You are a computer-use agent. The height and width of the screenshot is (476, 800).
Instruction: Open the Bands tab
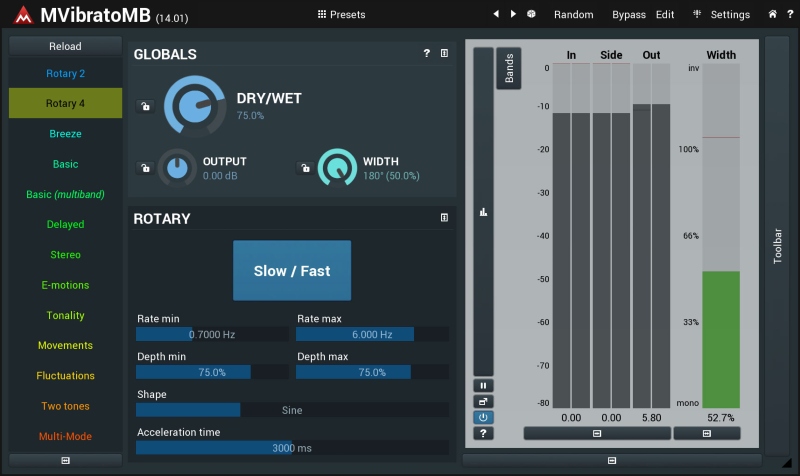[509, 68]
